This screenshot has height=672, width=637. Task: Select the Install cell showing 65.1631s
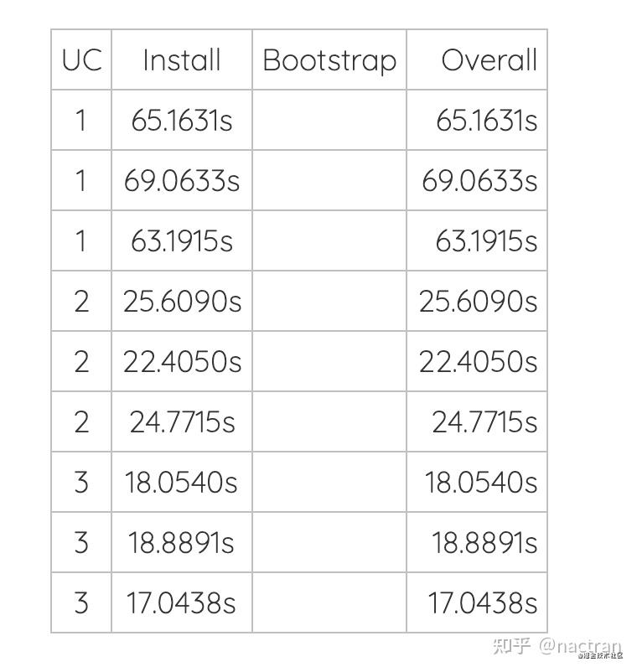[182, 121]
